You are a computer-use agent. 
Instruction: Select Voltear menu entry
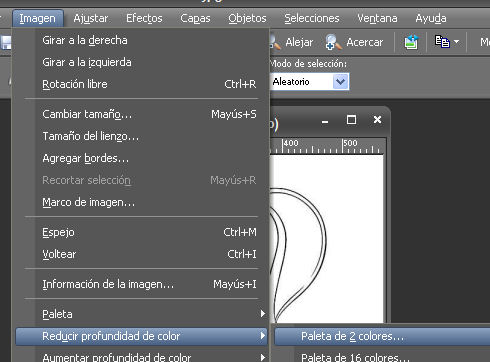pyautogui.click(x=142, y=254)
